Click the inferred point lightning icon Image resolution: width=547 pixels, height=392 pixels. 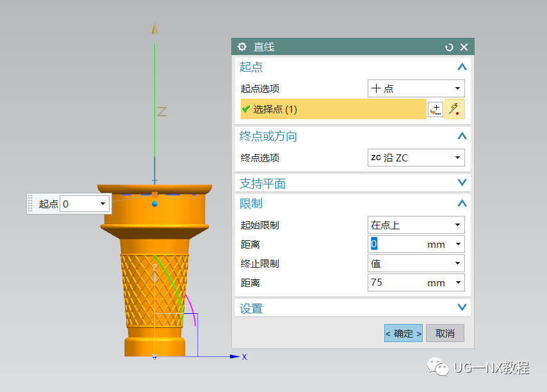click(x=455, y=109)
